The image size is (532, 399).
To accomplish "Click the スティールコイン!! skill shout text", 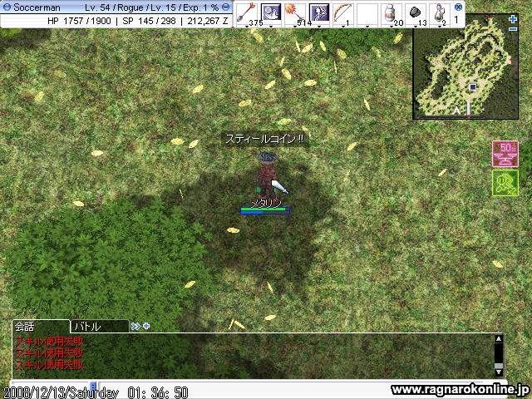I will (x=264, y=139).
